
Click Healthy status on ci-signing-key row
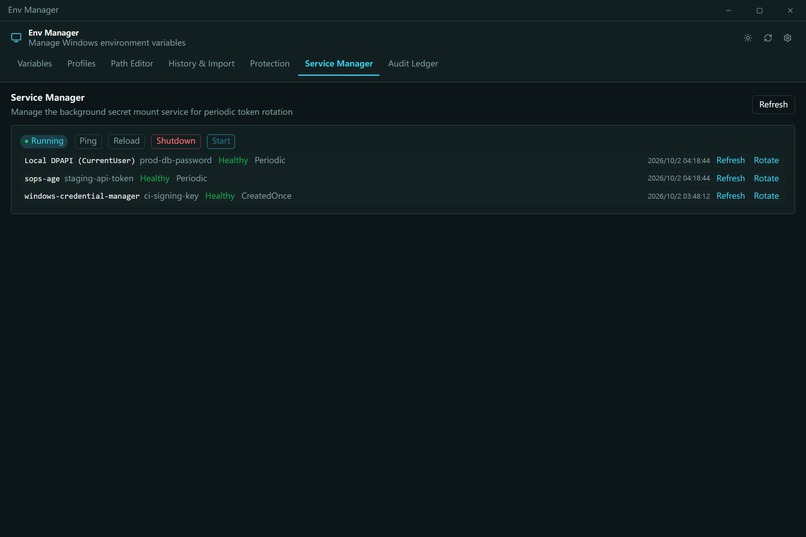[219, 196]
